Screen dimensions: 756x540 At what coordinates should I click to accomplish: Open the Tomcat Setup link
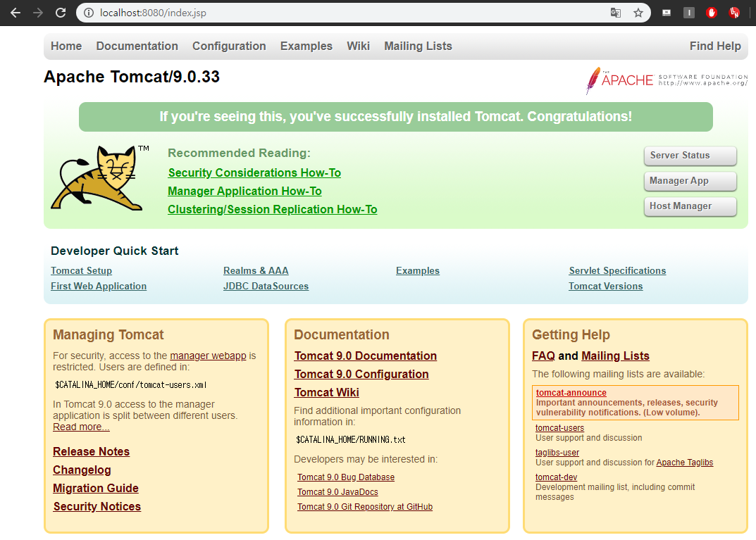coord(82,271)
